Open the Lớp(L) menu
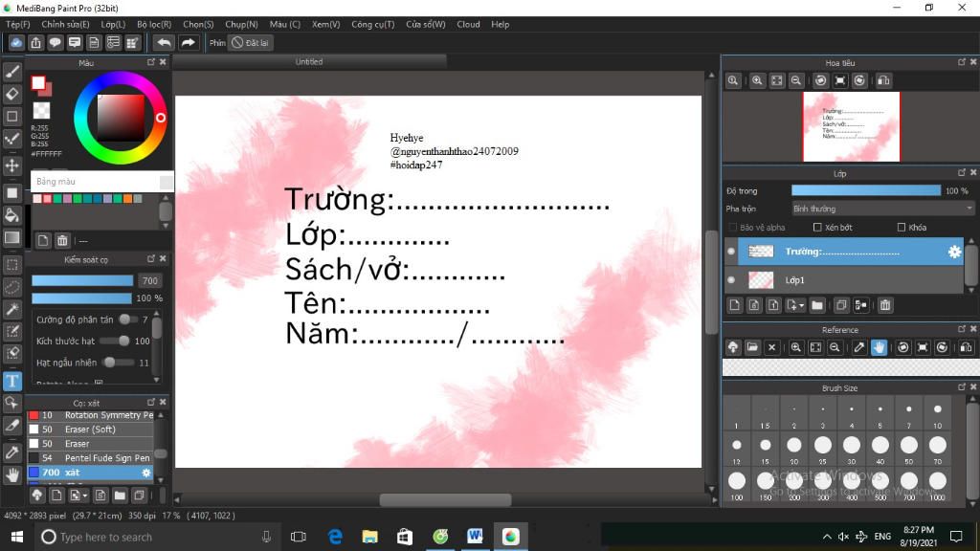This screenshot has width=980, height=551. (113, 24)
